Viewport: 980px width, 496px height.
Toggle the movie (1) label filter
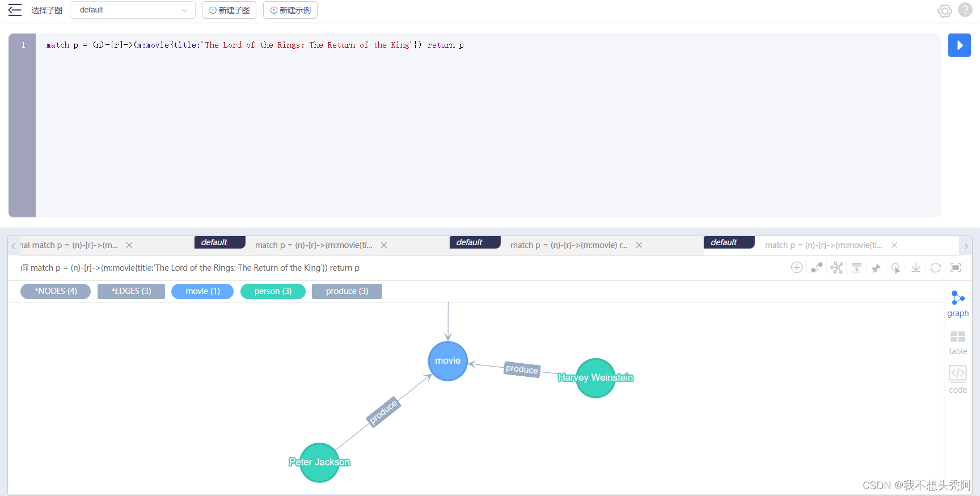point(202,291)
